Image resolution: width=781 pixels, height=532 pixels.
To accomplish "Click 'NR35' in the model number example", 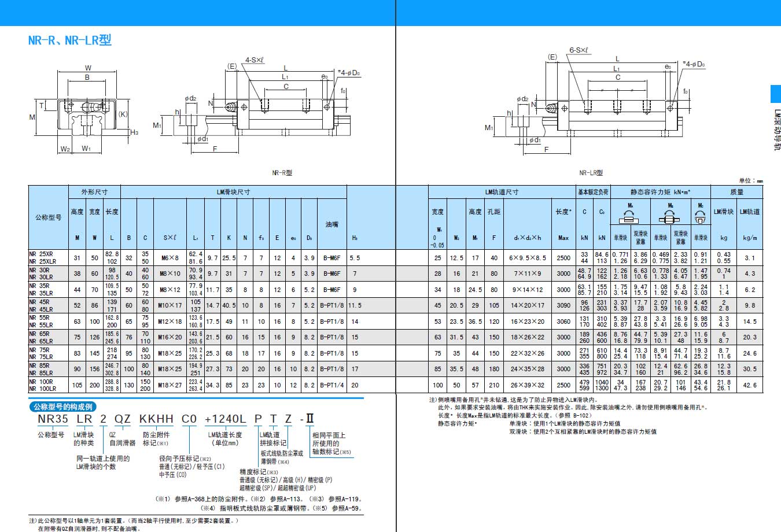I will [x=53, y=419].
